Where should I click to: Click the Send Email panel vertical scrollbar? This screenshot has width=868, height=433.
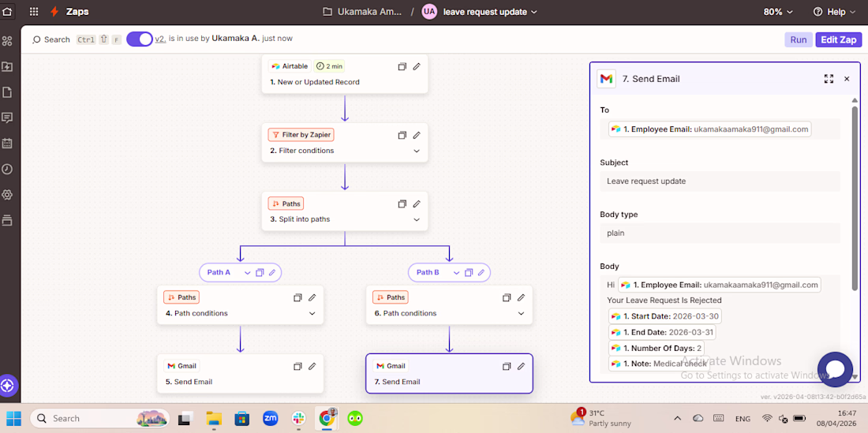click(855, 199)
